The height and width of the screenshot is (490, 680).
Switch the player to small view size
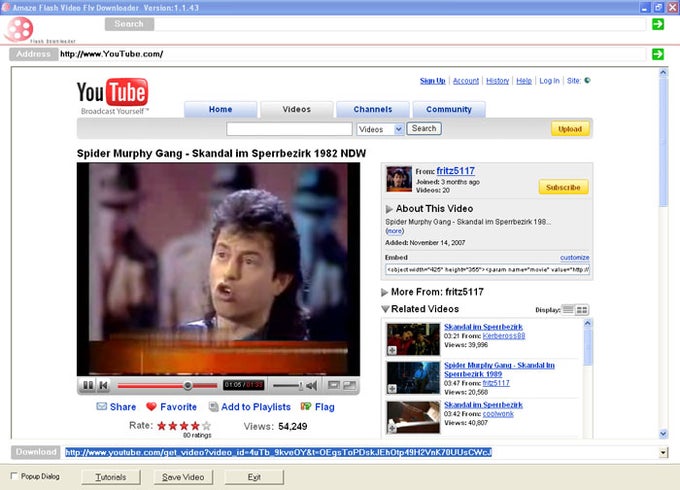(x=334, y=385)
